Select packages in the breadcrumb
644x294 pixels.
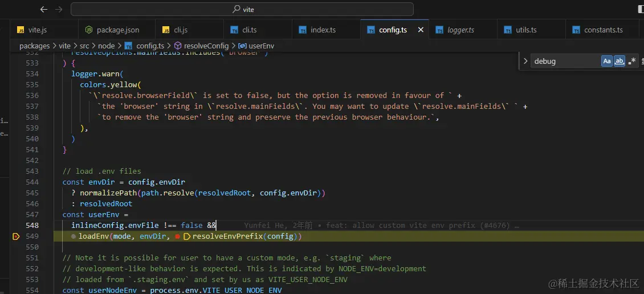pyautogui.click(x=35, y=46)
